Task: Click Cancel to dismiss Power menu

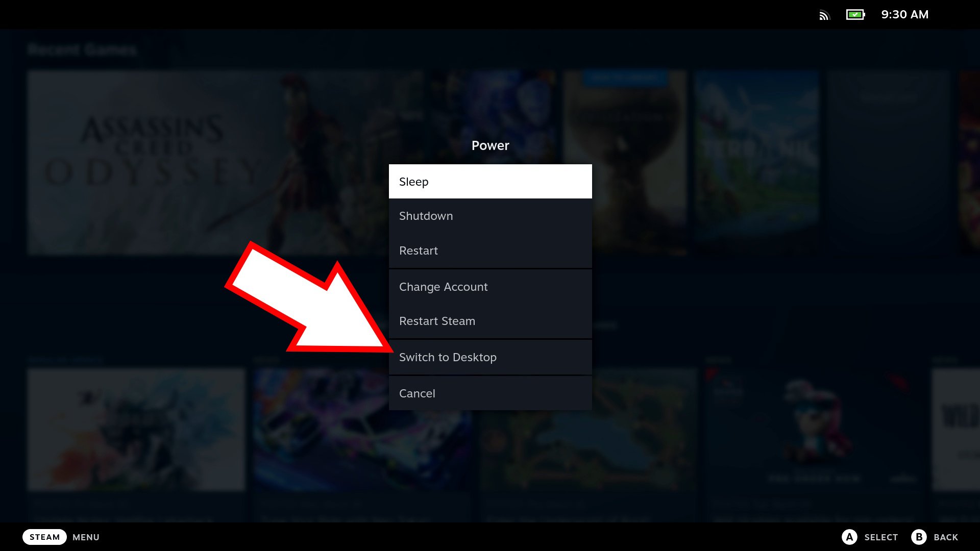Action: point(490,393)
